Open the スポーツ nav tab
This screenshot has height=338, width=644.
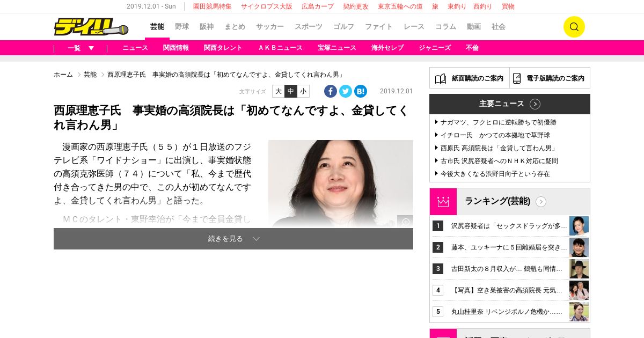coord(309,27)
